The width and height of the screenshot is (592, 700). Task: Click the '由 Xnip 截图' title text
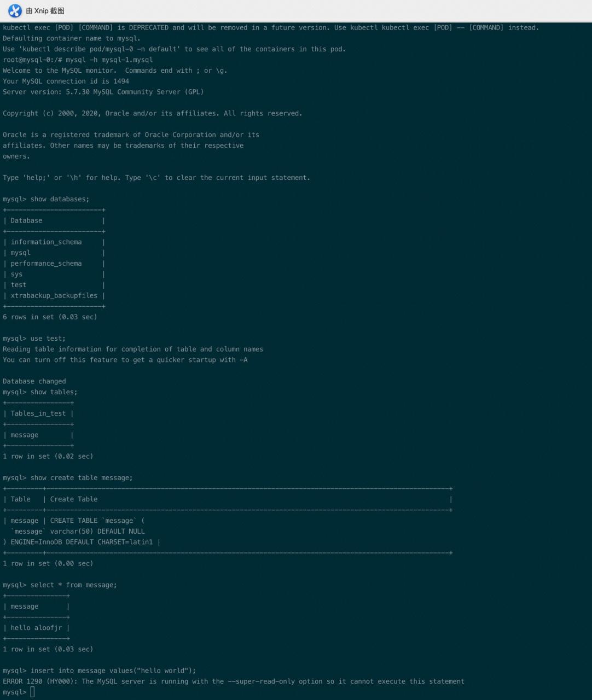pos(45,11)
